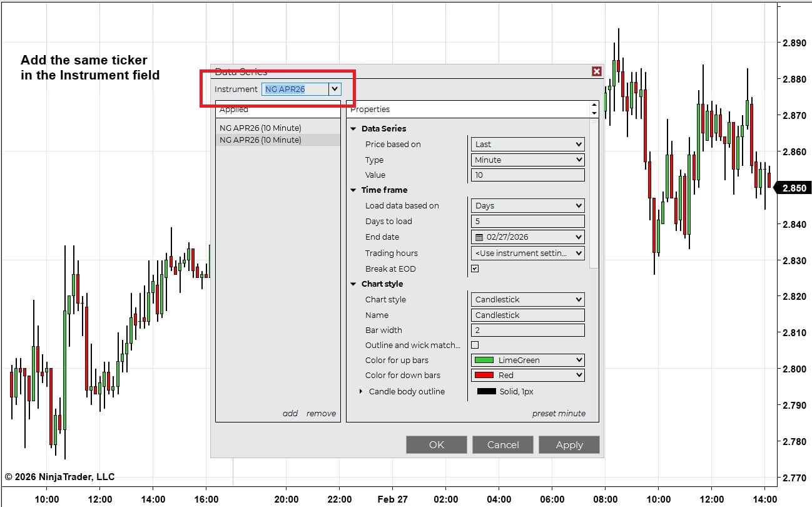The height and width of the screenshot is (507, 812).
Task: Open the Chart style dropdown showing Candlestick
Action: pyautogui.click(x=577, y=299)
